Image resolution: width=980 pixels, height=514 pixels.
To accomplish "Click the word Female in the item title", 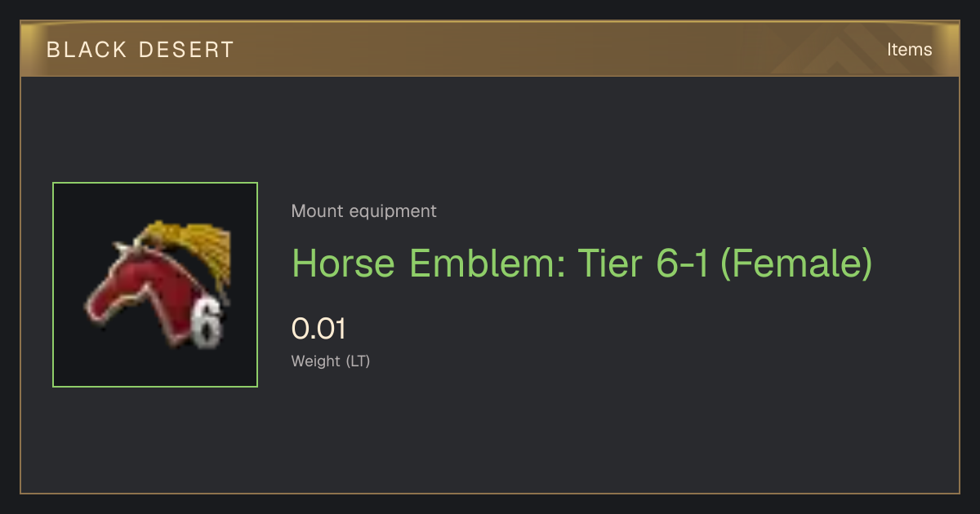I will pos(796,263).
